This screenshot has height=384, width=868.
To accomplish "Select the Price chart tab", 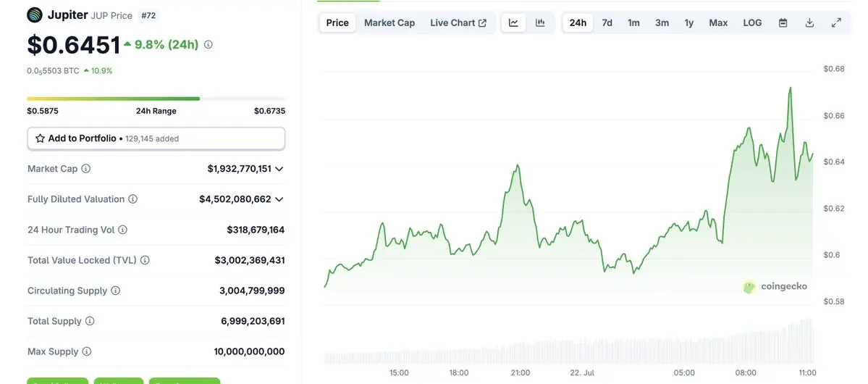I will pyautogui.click(x=337, y=22).
